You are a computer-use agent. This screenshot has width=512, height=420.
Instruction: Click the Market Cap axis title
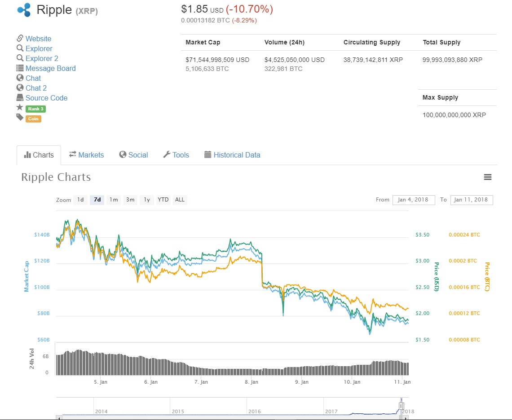pyautogui.click(x=26, y=276)
